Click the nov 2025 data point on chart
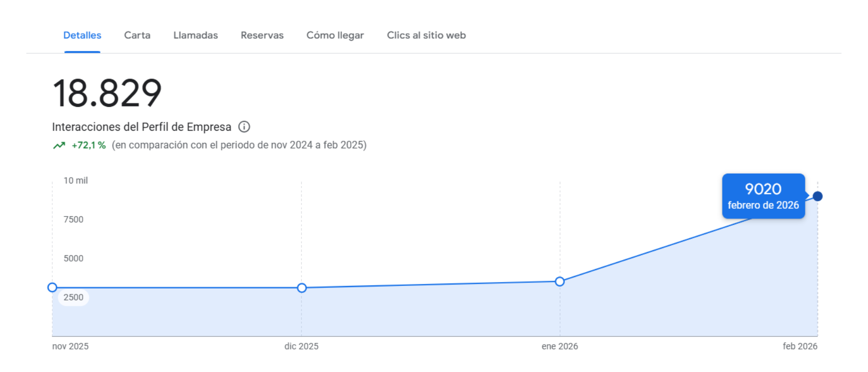Viewport: 868px width, 372px height. tap(52, 287)
